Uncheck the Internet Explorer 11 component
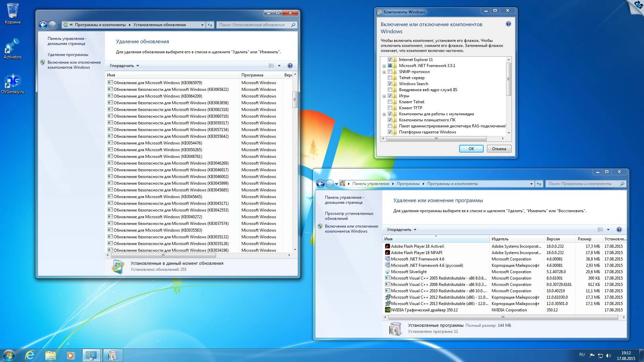Image resolution: width=644 pixels, height=362 pixels. [390, 59]
